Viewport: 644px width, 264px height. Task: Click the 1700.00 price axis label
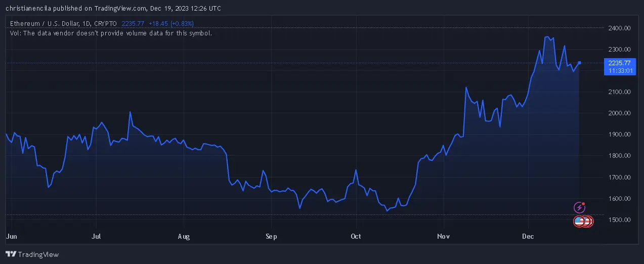point(619,178)
